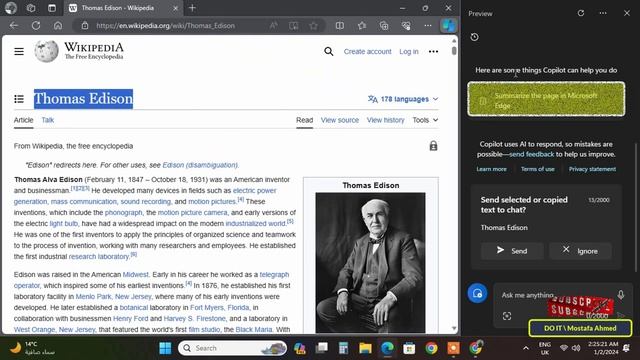Screen dimensions: 640x360
Task: Open the Edison (disambiguation) link
Action: [x=200, y=165]
